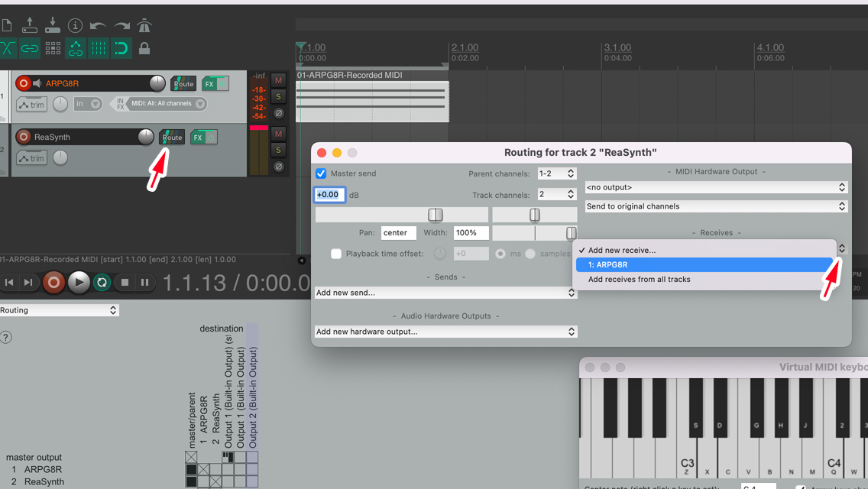Enable the Playback time offset checkbox
This screenshot has width=868, height=489.
click(x=336, y=254)
